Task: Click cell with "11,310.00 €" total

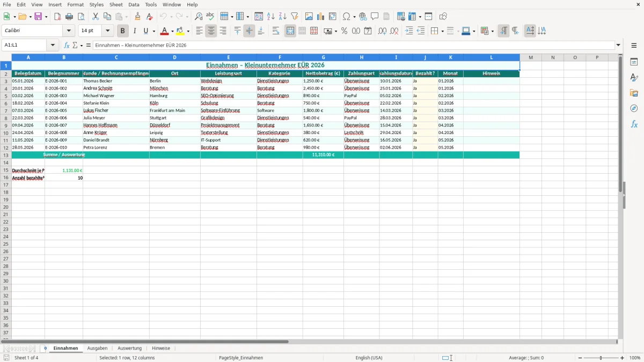Action: (323, 155)
